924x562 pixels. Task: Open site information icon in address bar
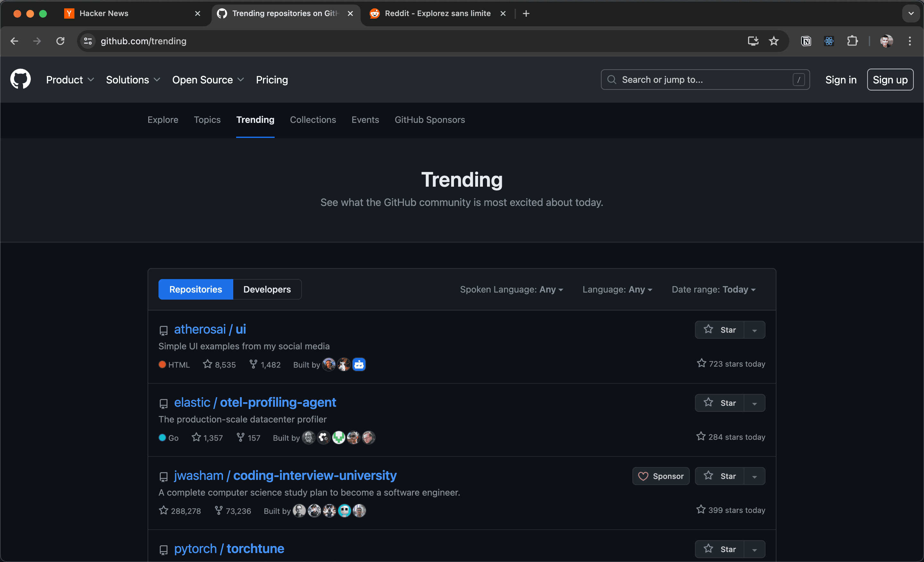(x=88, y=41)
